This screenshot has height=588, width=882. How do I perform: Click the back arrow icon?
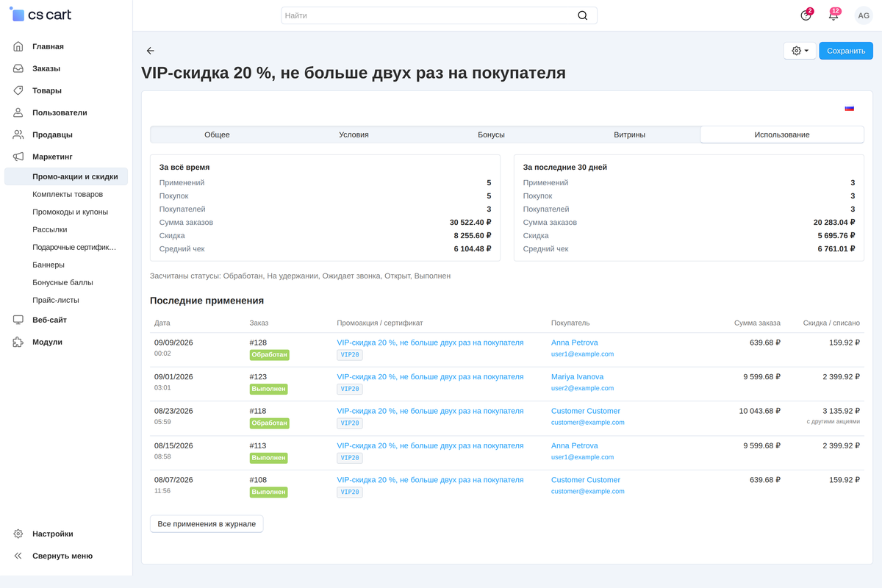(x=151, y=51)
